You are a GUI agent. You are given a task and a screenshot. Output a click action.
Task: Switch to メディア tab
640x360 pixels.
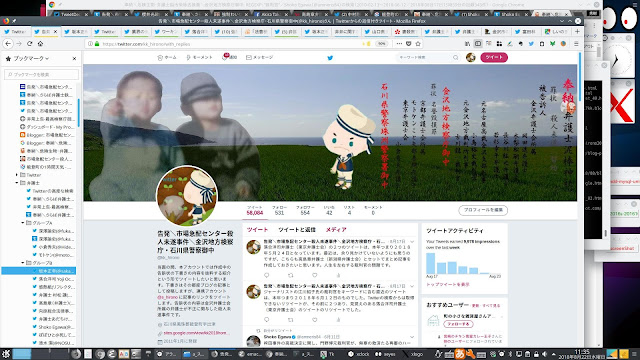point(336,230)
